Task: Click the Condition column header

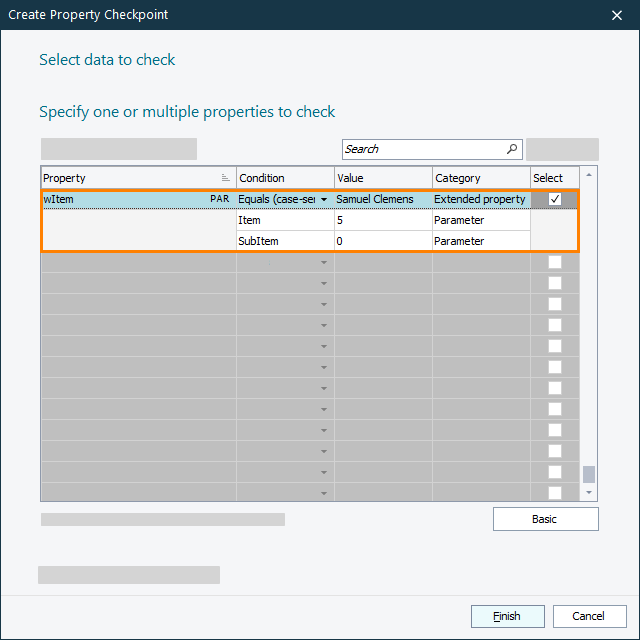Action: (285, 178)
